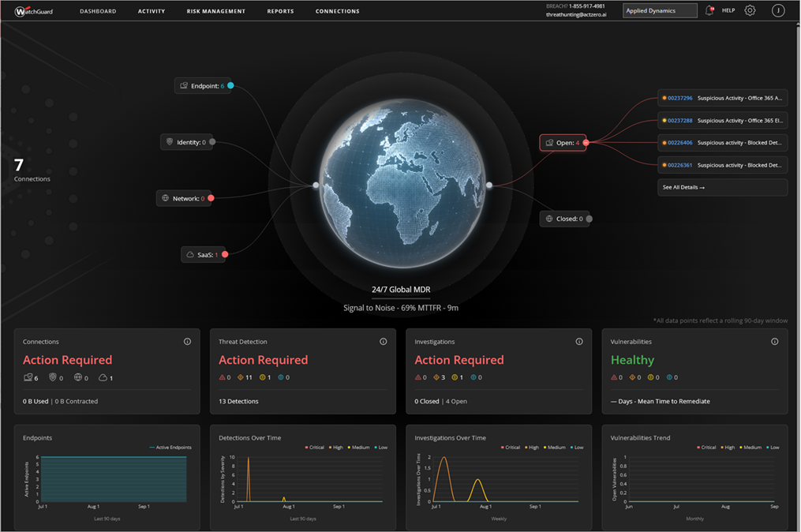Select the Endpoint: 6 node
The image size is (801, 532).
tap(204, 86)
